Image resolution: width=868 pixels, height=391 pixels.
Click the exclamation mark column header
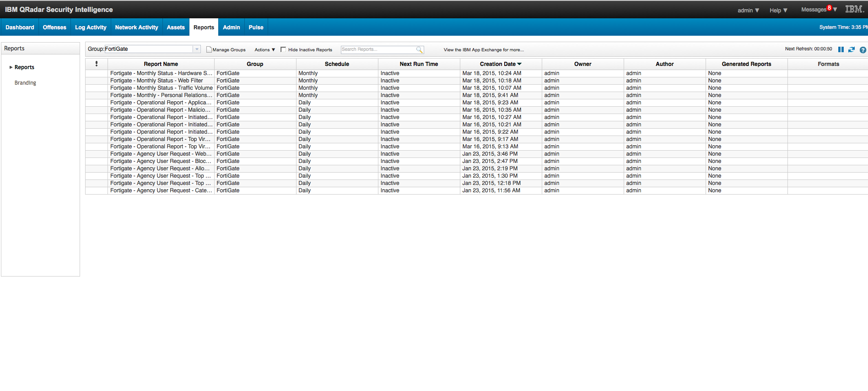click(97, 64)
